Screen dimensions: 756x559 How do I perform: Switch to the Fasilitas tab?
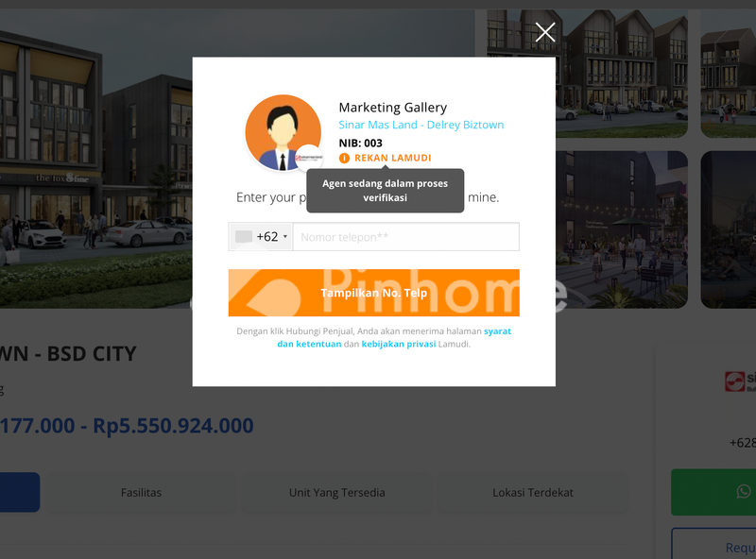[x=141, y=493]
